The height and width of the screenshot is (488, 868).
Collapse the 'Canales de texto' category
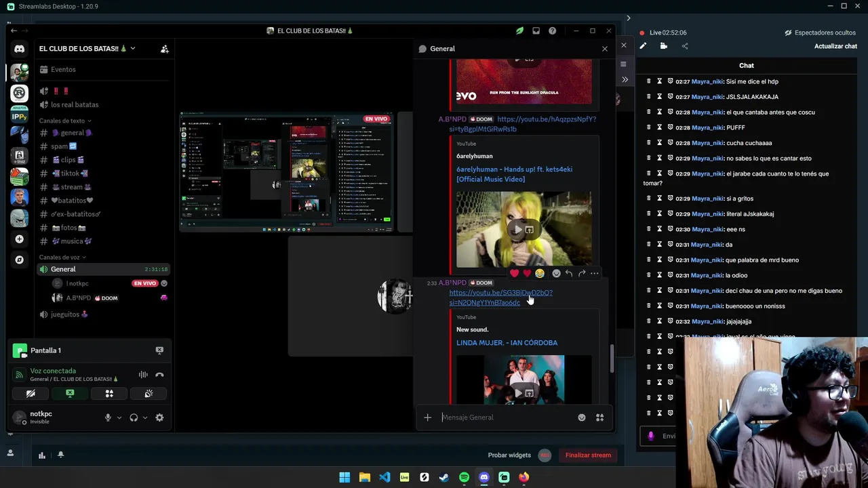point(64,121)
